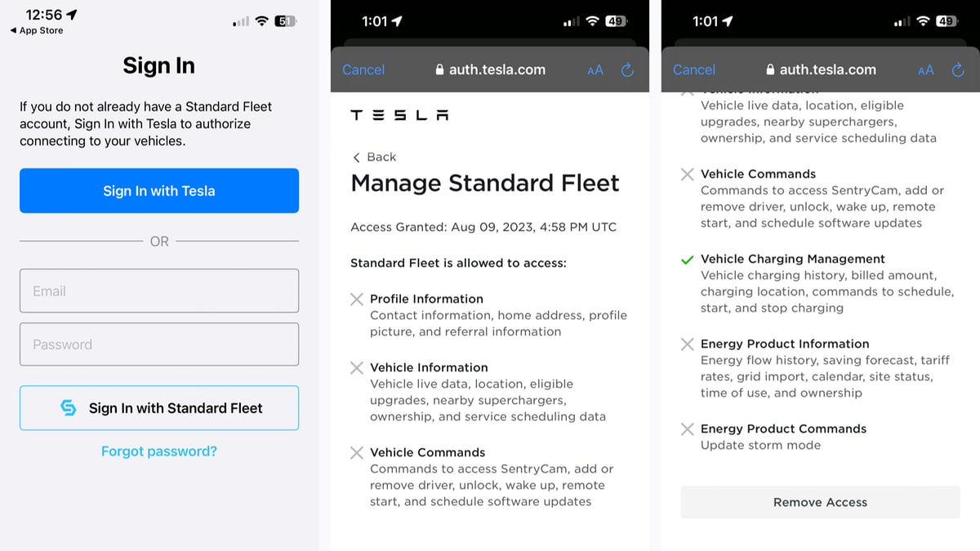Click the reload icon in middle browser bar
Image resolution: width=980 pixels, height=551 pixels.
coord(627,70)
